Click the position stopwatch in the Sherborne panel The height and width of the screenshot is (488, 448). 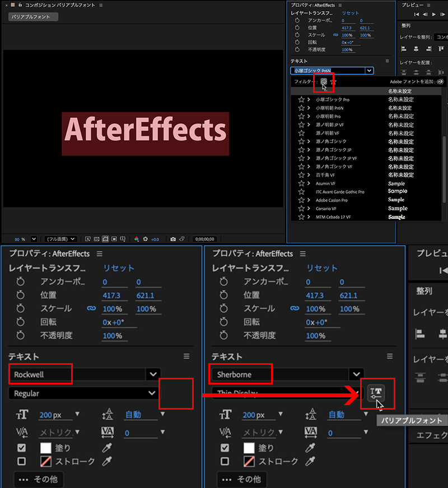(224, 295)
